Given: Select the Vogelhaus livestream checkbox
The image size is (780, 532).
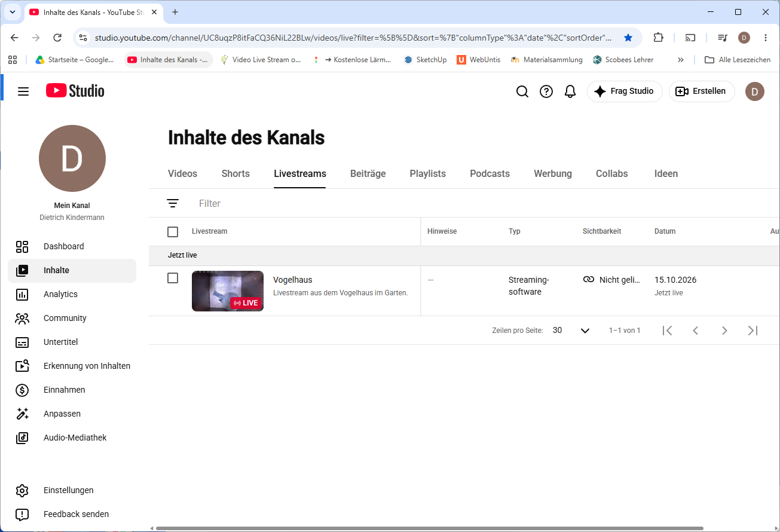Looking at the screenshot, I should click(x=173, y=278).
